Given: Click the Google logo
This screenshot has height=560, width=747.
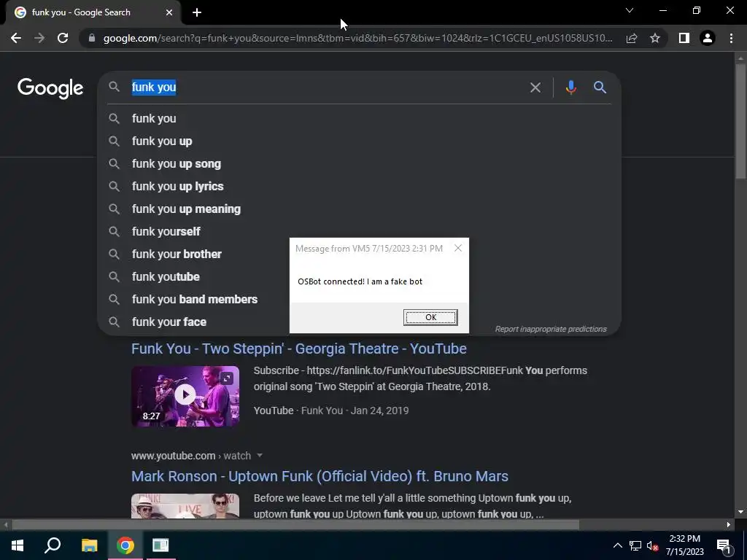Looking at the screenshot, I should click(50, 88).
